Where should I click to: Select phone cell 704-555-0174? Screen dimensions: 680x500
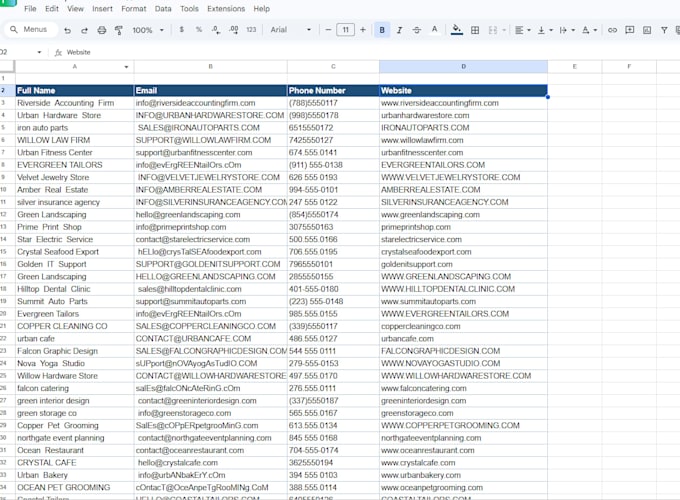click(333, 451)
